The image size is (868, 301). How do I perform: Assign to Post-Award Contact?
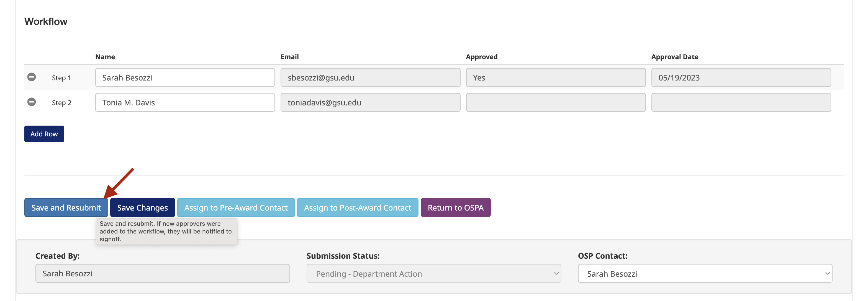pyautogui.click(x=358, y=208)
